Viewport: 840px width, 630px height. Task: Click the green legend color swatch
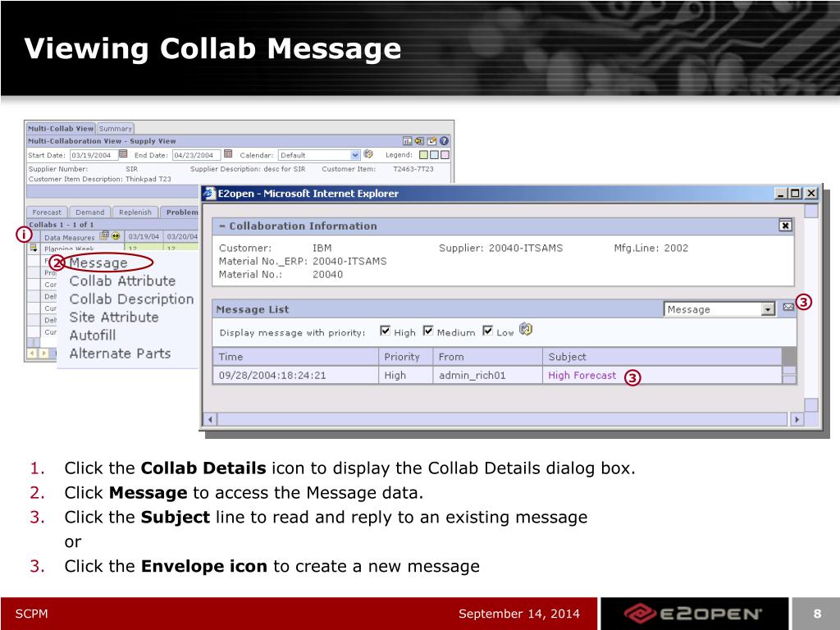click(423, 155)
